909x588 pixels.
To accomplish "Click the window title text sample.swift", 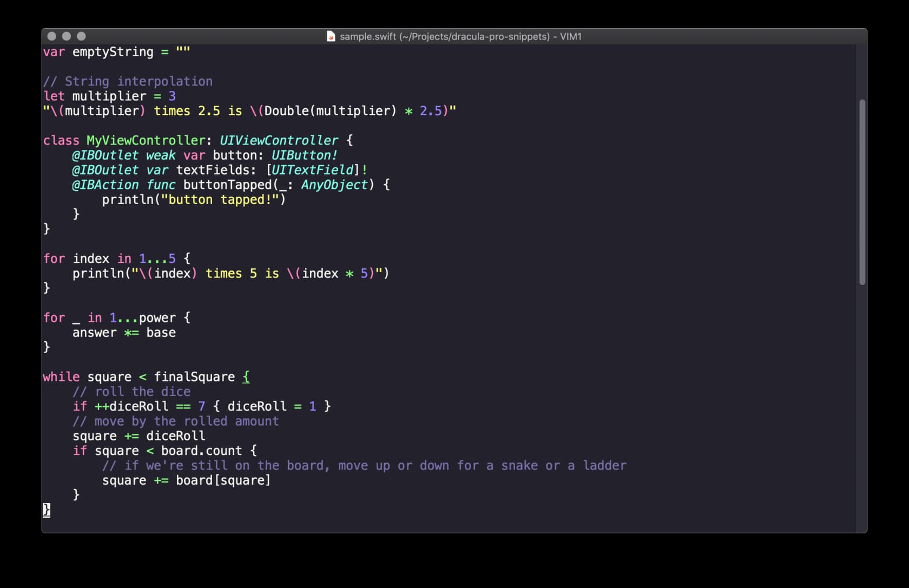I will 368,37.
